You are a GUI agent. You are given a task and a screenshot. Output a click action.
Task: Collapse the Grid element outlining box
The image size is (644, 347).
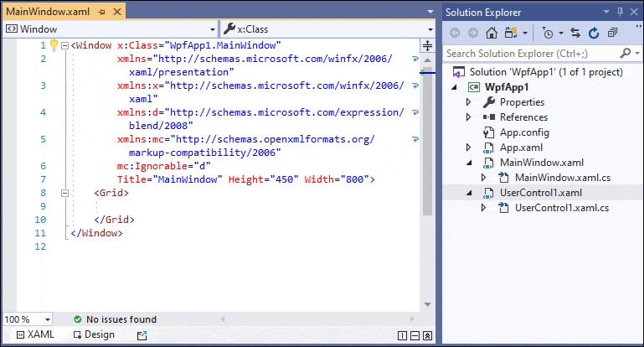[64, 193]
